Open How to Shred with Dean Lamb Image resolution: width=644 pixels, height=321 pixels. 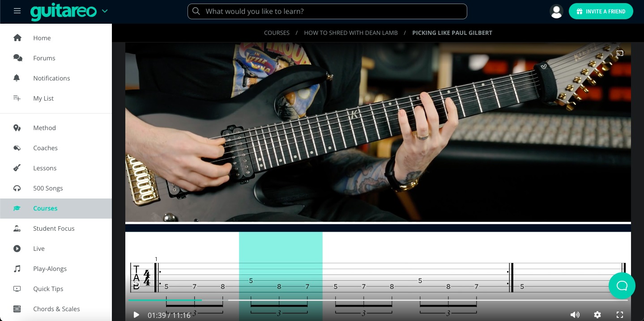[351, 33]
